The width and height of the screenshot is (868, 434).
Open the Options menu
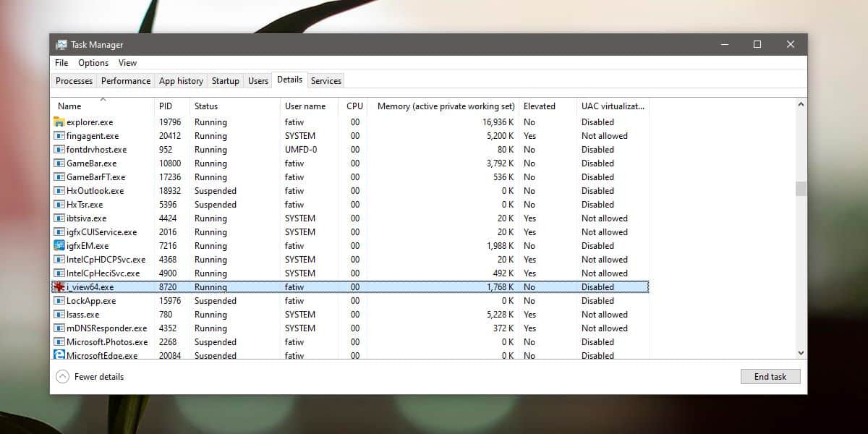(x=93, y=63)
